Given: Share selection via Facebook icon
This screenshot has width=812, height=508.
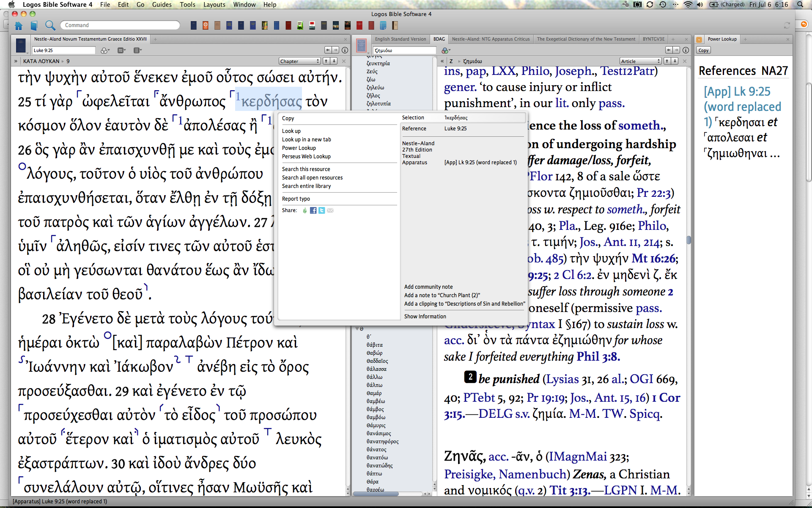Looking at the screenshot, I should coord(313,210).
